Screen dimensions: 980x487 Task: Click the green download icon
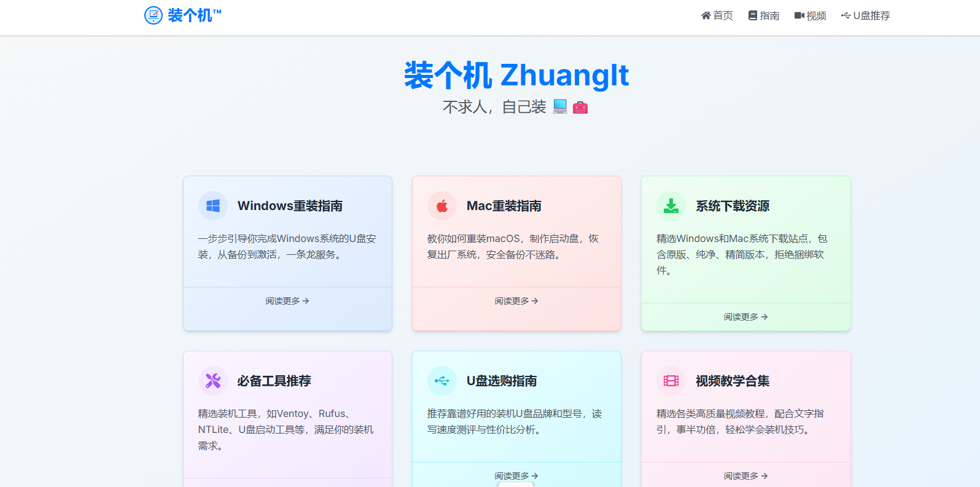tap(671, 206)
